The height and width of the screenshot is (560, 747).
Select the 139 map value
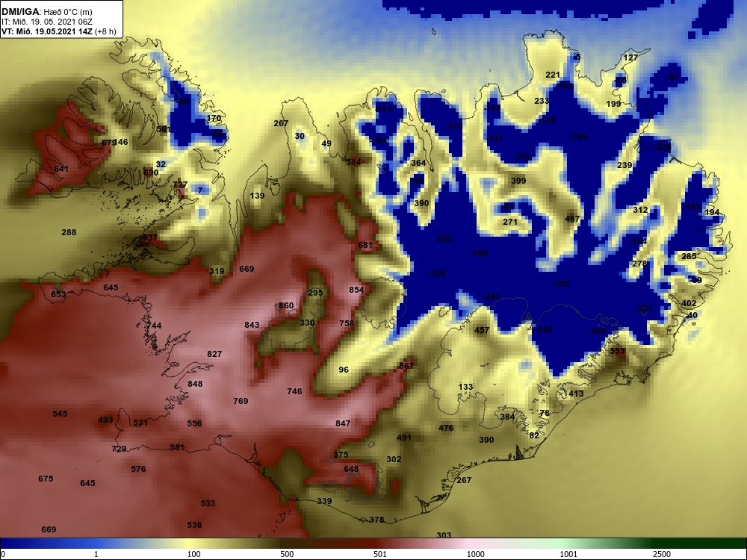[257, 196]
